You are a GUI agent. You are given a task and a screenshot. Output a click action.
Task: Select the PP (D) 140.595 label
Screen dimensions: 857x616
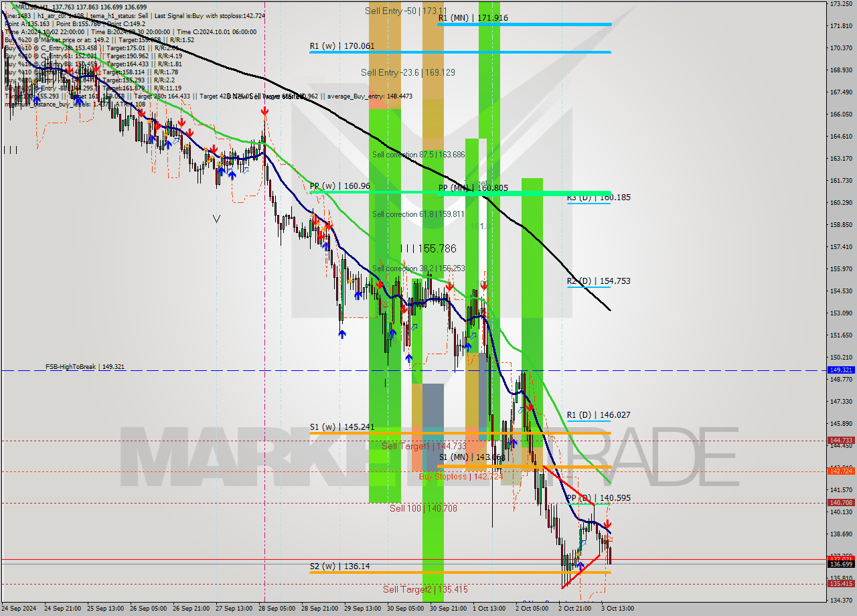coord(599,498)
